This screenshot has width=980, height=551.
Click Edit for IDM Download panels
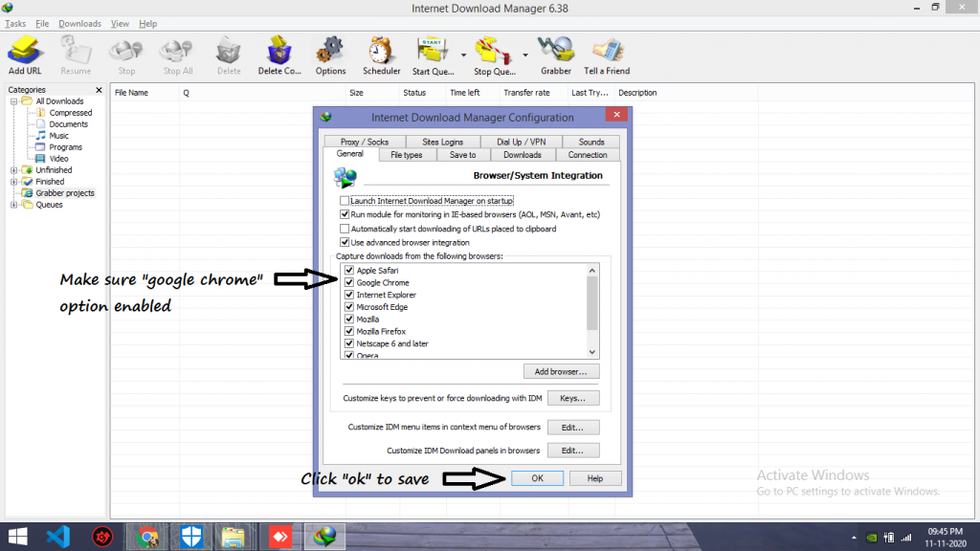(x=573, y=451)
